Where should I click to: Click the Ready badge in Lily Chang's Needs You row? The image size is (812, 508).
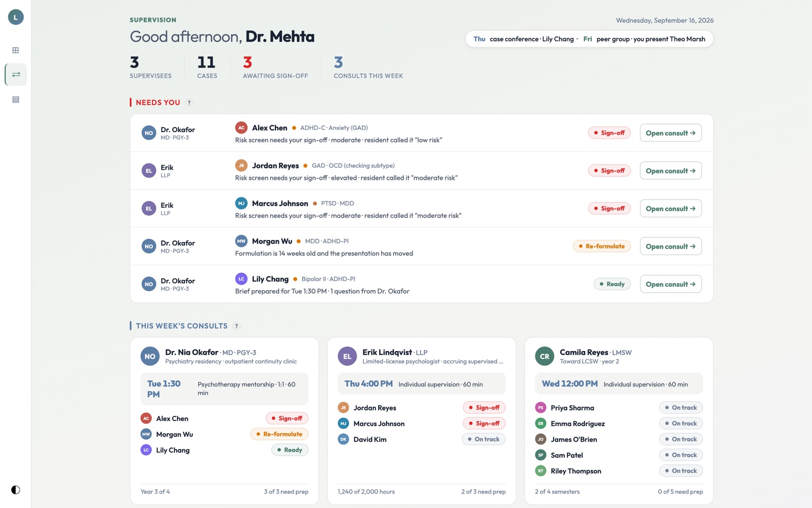click(612, 284)
